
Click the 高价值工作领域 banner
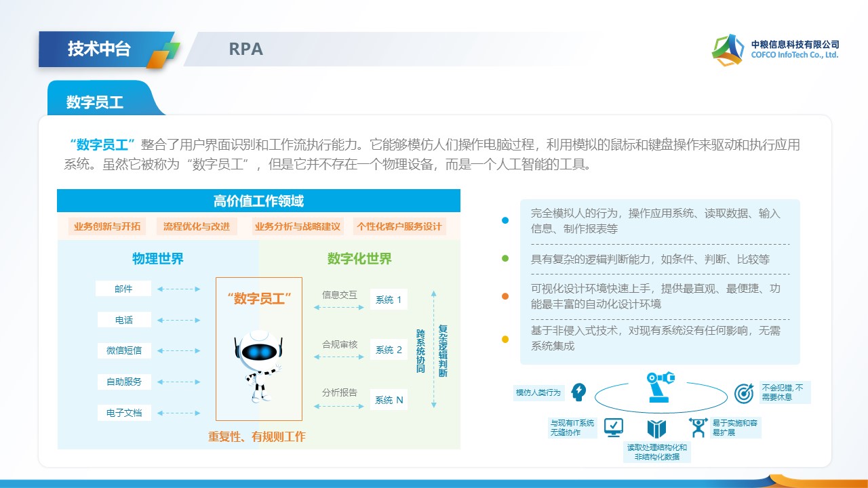[x=258, y=201]
